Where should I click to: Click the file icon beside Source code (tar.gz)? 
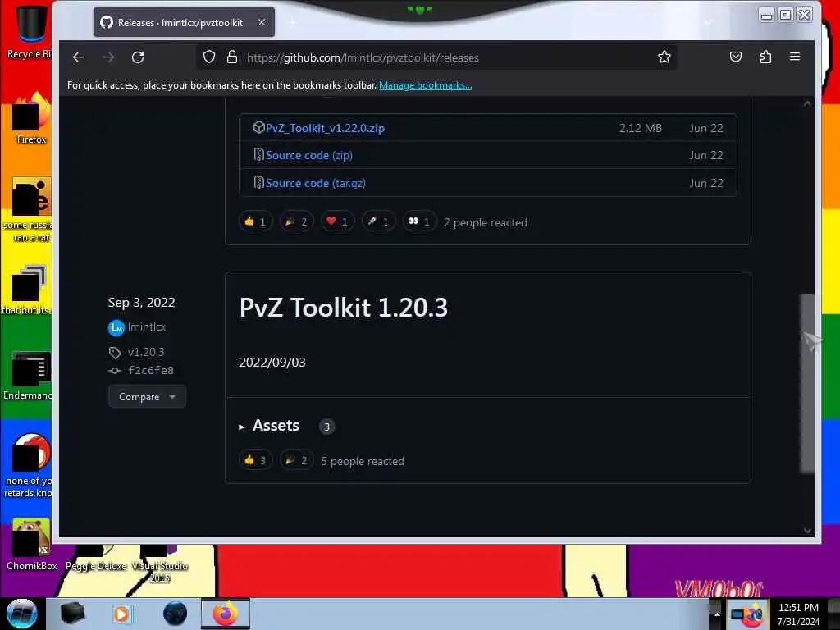pos(258,183)
